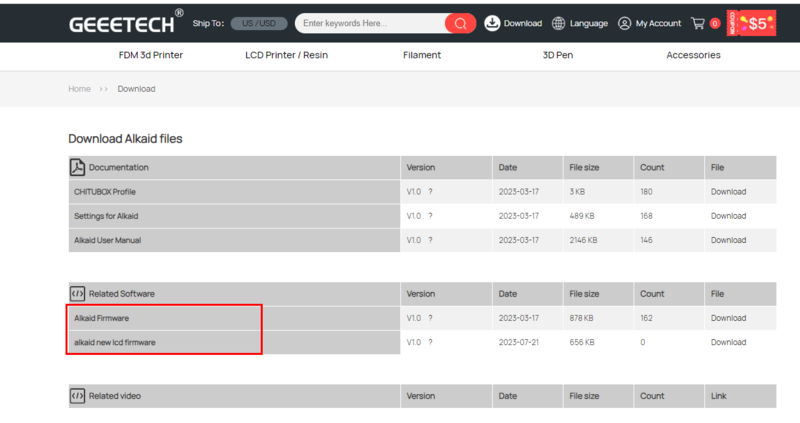Click the Language text in header
Image resolution: width=800 pixels, height=423 pixels.
pos(589,23)
